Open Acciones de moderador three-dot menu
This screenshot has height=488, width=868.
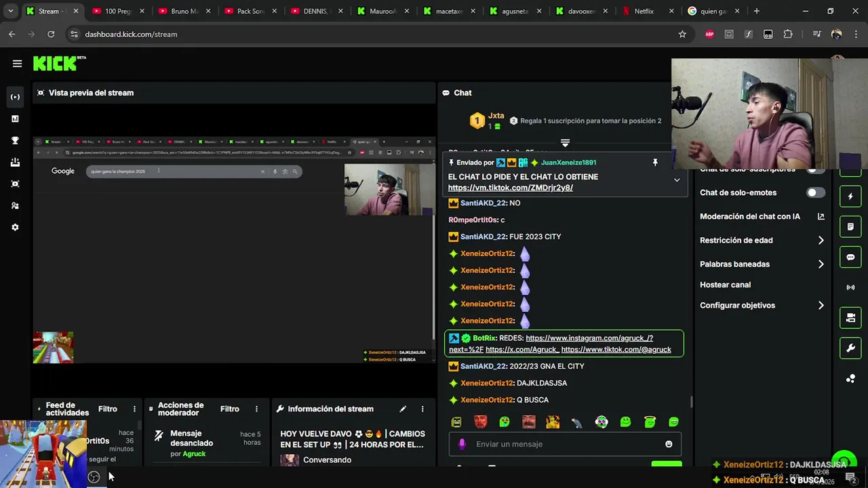pyautogui.click(x=256, y=409)
